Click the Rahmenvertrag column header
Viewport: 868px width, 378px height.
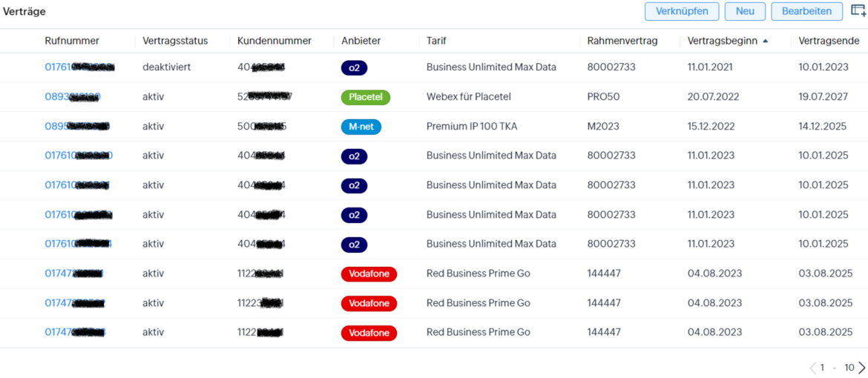point(622,41)
